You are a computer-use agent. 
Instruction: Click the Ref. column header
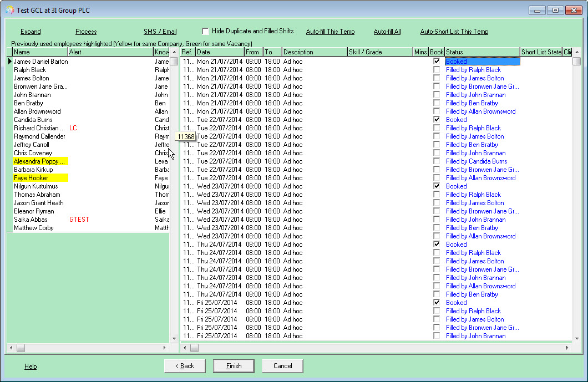tap(188, 52)
